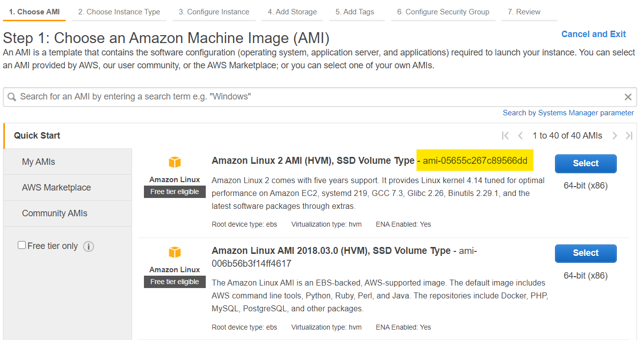The height and width of the screenshot is (340, 644).
Task: Click 64-bit (x86) under second Select button
Action: [586, 276]
